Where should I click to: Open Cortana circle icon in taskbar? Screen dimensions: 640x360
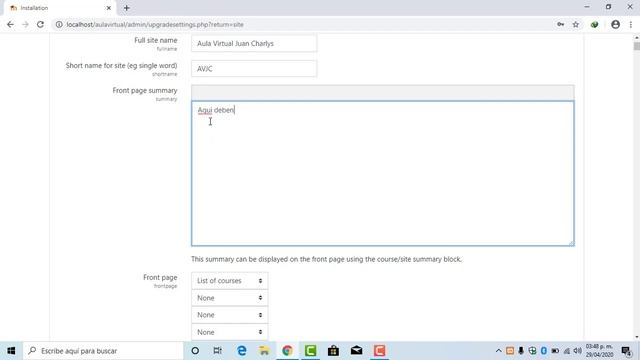coord(195,351)
